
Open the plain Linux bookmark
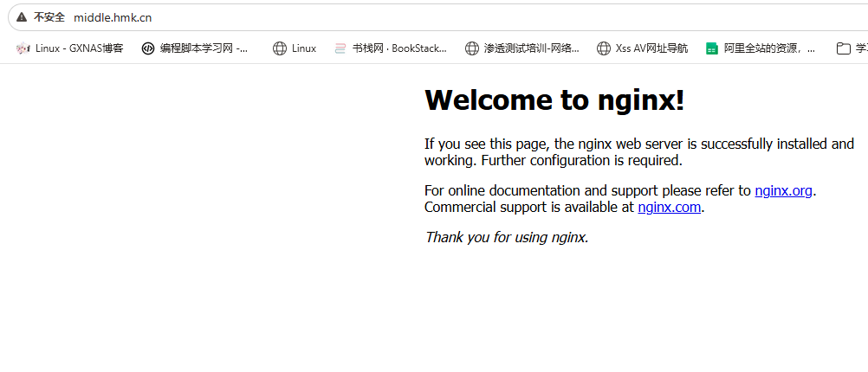tap(295, 48)
